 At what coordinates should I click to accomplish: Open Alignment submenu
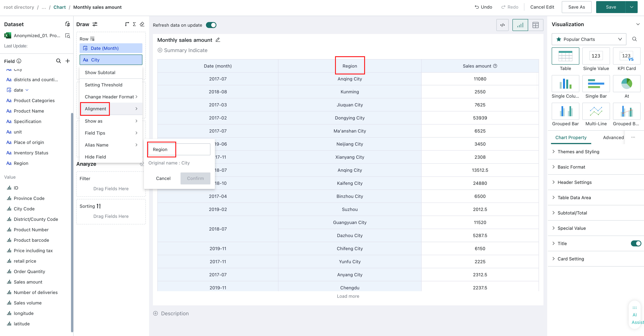click(111, 109)
